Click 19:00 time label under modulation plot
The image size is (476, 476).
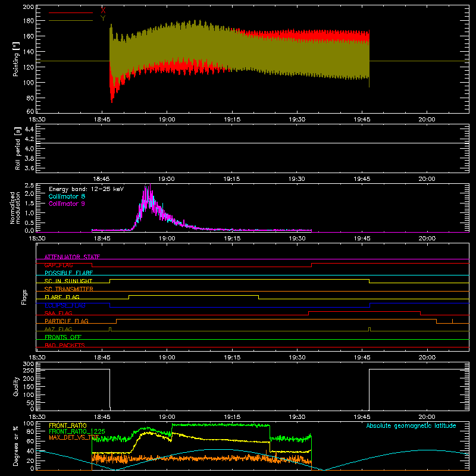pyautogui.click(x=167, y=239)
